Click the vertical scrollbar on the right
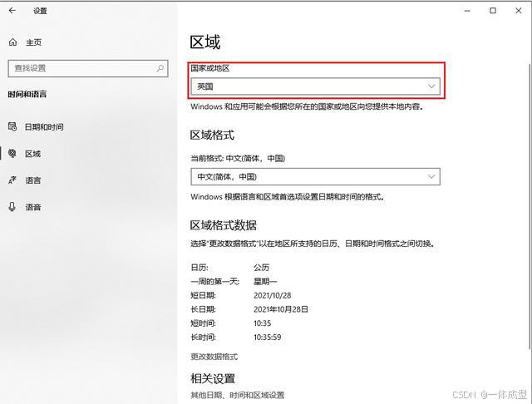Screen dimensions: 532x404 tap(530, 205)
